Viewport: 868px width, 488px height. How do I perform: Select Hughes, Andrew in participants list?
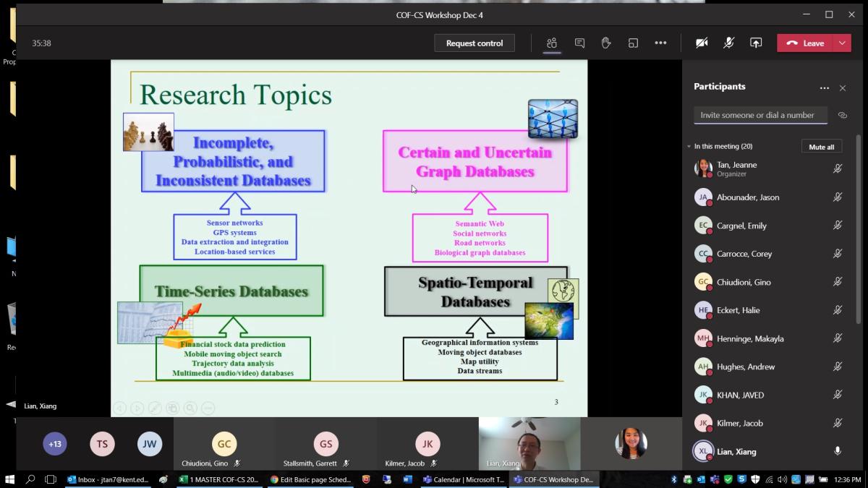click(x=745, y=367)
